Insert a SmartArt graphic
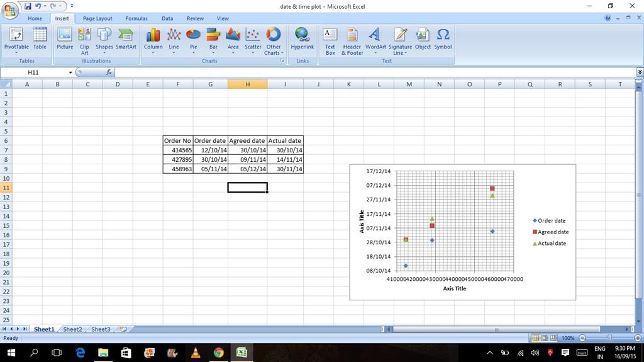 126,39
